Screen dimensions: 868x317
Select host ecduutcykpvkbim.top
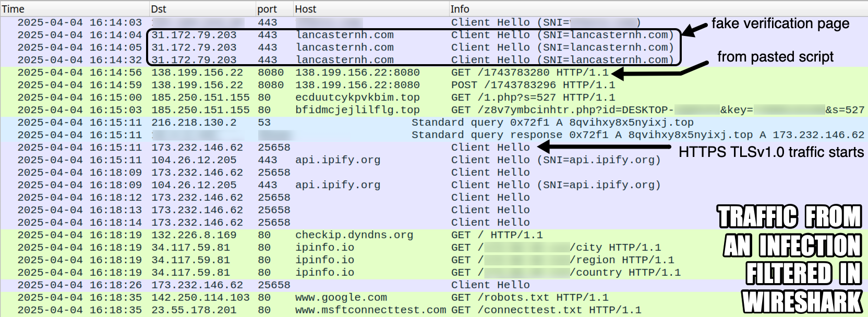357,97
